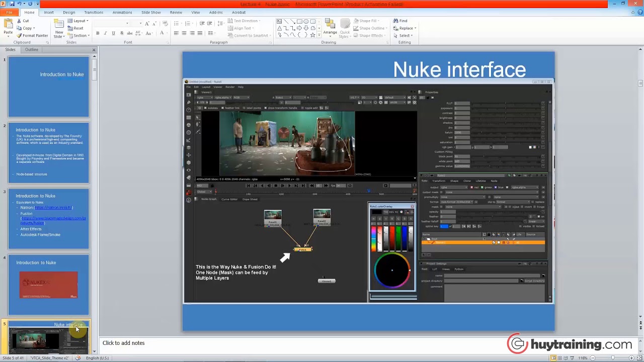The image size is (644, 362).
Task: Select the slide 4 thumbnail with the red image
Action: 49,285
